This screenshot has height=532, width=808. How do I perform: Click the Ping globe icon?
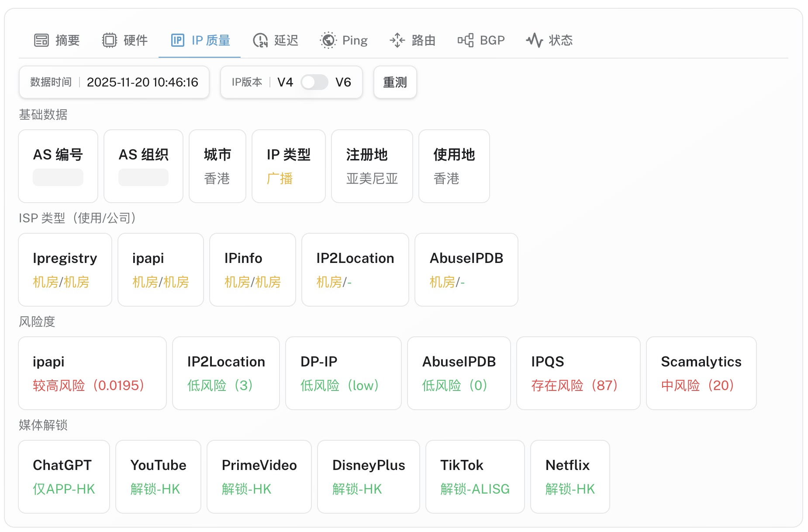tap(328, 40)
